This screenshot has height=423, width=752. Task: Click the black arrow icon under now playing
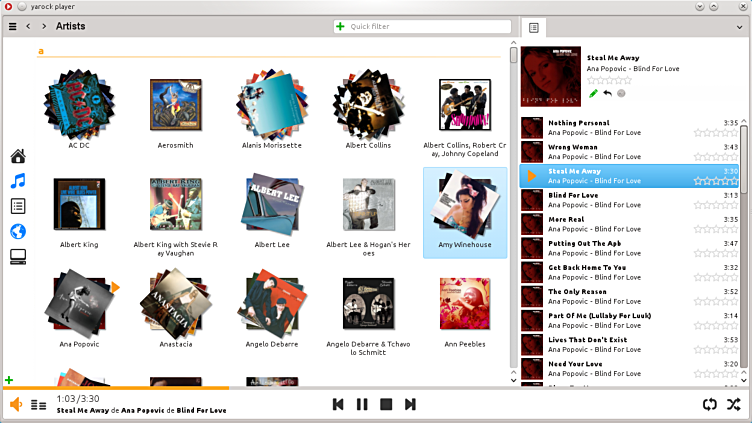pos(607,94)
